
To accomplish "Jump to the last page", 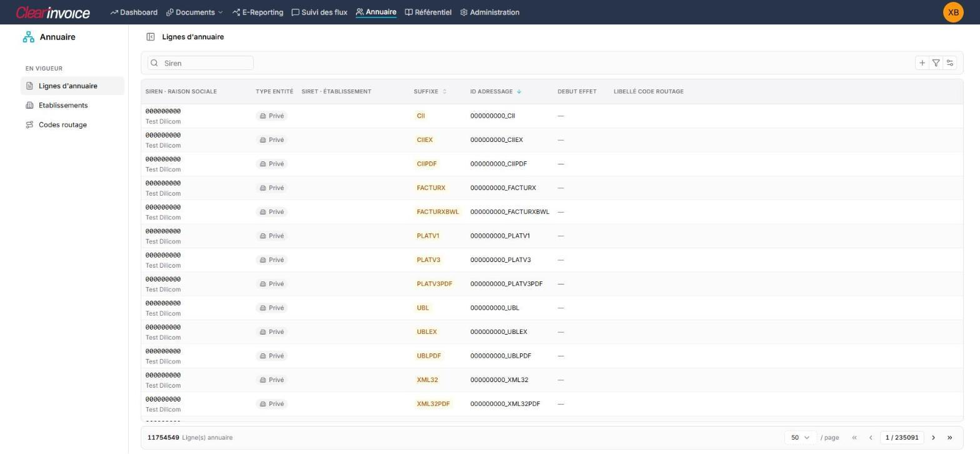I will click(950, 438).
